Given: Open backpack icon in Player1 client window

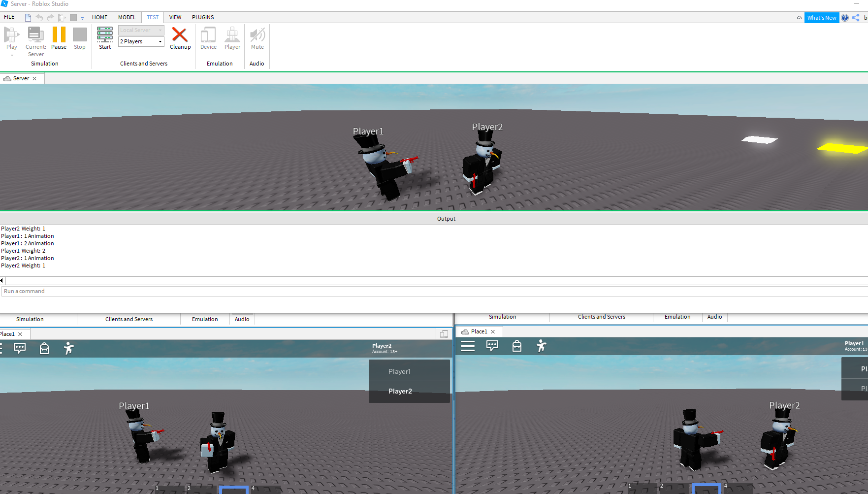Looking at the screenshot, I should (x=516, y=346).
